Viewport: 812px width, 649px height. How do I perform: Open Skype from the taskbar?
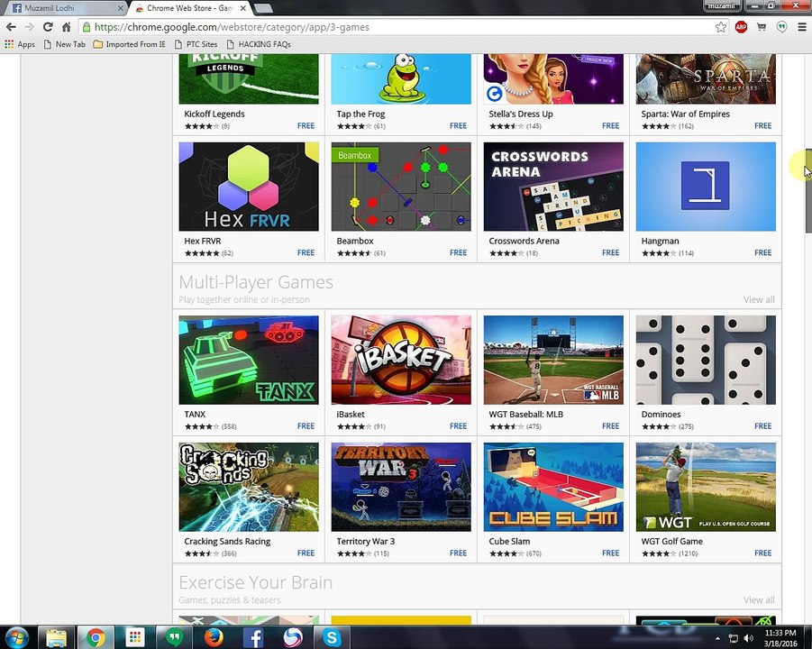click(x=332, y=637)
